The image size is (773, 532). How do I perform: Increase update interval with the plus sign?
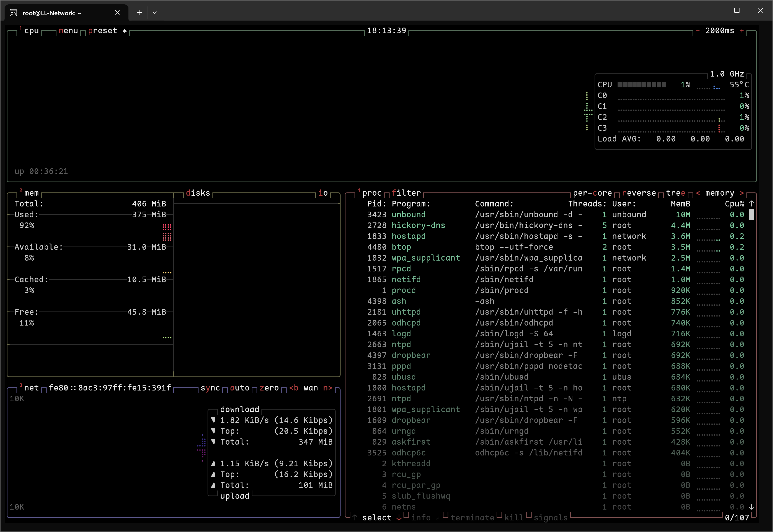pos(742,31)
